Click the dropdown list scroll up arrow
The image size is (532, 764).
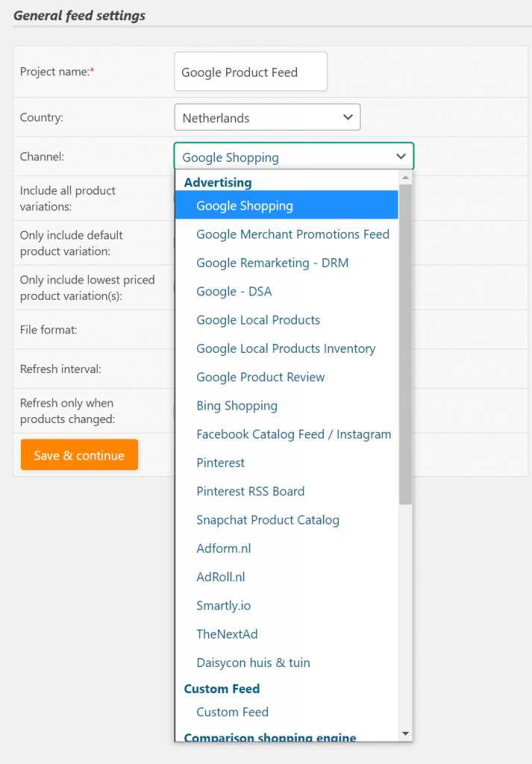pyautogui.click(x=405, y=178)
